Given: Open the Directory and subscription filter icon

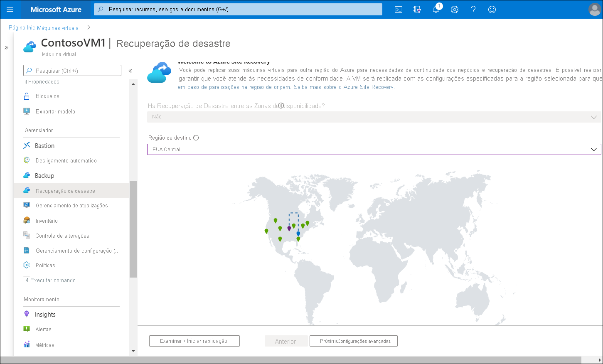Looking at the screenshot, I should pyautogui.click(x=417, y=10).
